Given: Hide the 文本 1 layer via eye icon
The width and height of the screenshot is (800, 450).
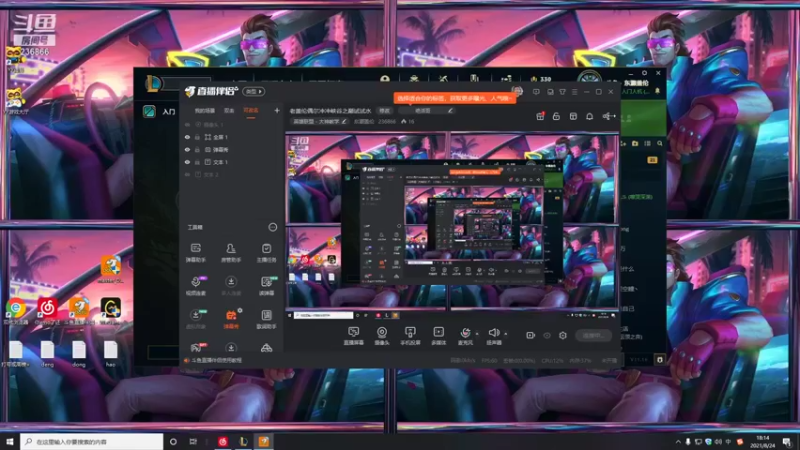Looking at the screenshot, I should click(x=187, y=162).
